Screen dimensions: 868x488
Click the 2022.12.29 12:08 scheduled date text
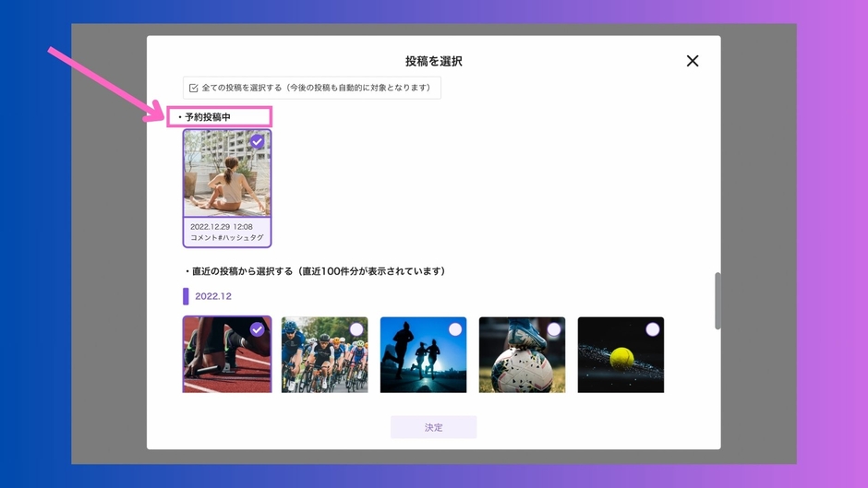click(222, 226)
